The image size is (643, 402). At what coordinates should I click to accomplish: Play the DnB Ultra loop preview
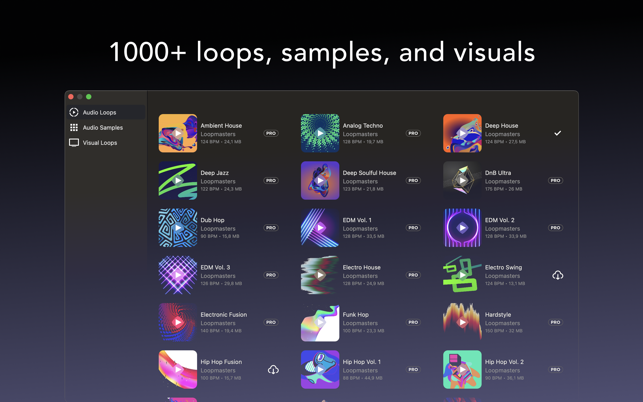pyautogui.click(x=462, y=180)
